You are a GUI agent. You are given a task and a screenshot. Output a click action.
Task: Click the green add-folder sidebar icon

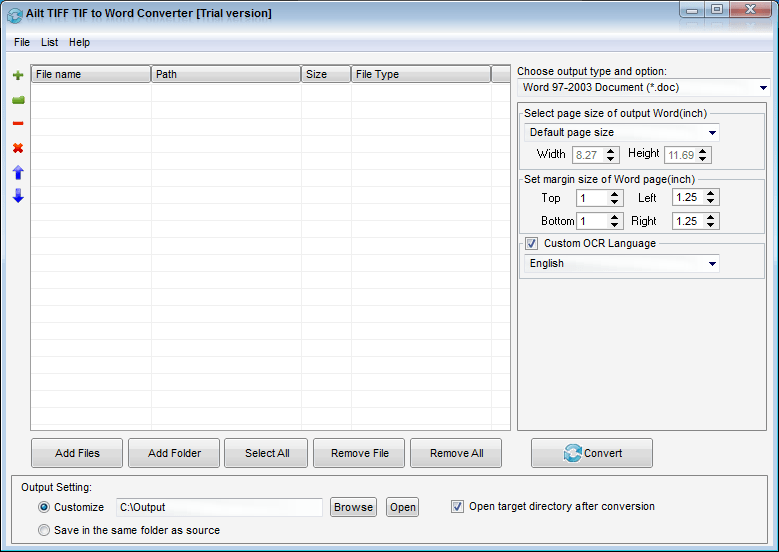(18, 100)
